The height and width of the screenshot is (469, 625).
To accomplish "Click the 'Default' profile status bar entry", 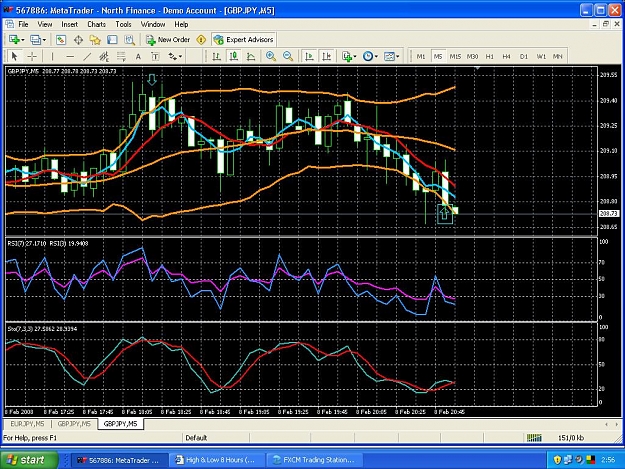I will tap(197, 438).
